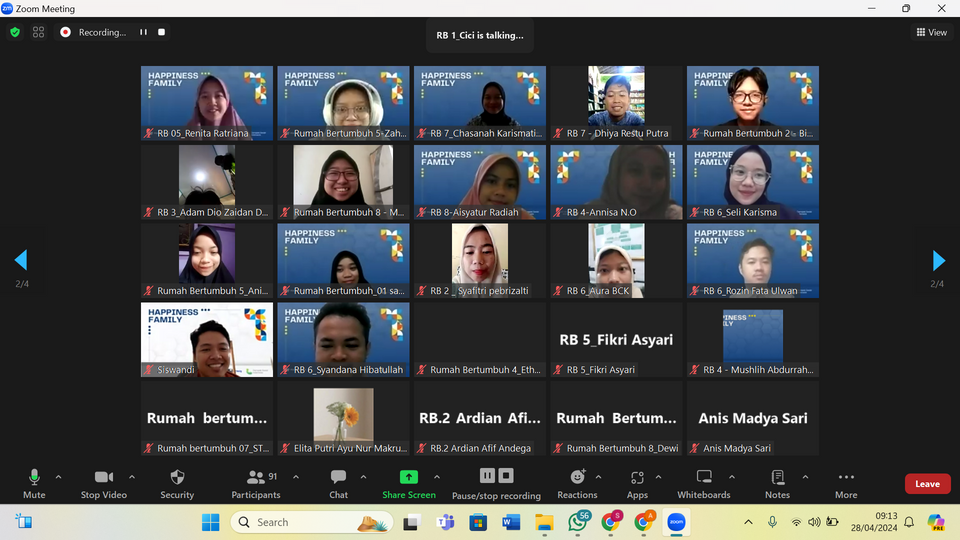Go to next gallery page arrow
The image size is (960, 540).
(938, 261)
